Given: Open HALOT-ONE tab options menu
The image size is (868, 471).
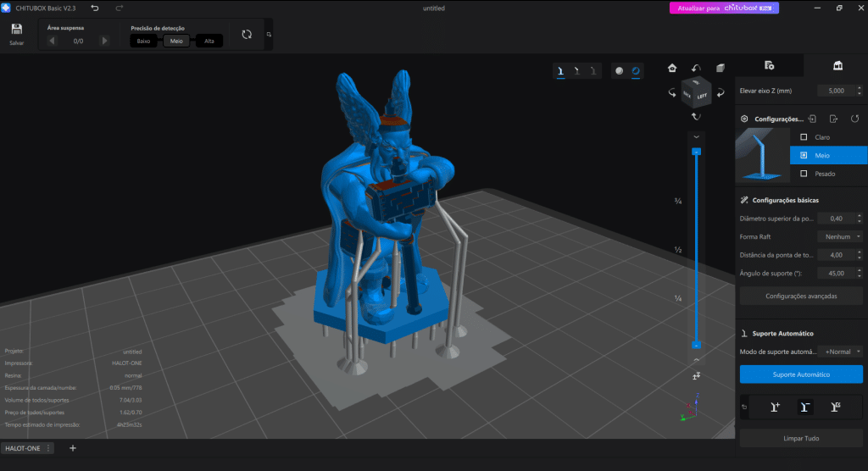Looking at the screenshot, I should point(48,448).
